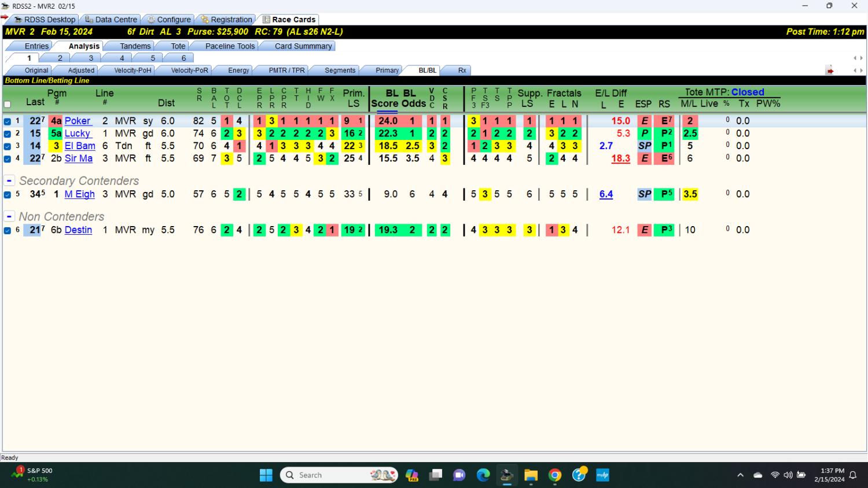Launch Microsoft Edge from the taskbar
Viewport: 868px width, 488px height.
click(x=483, y=475)
